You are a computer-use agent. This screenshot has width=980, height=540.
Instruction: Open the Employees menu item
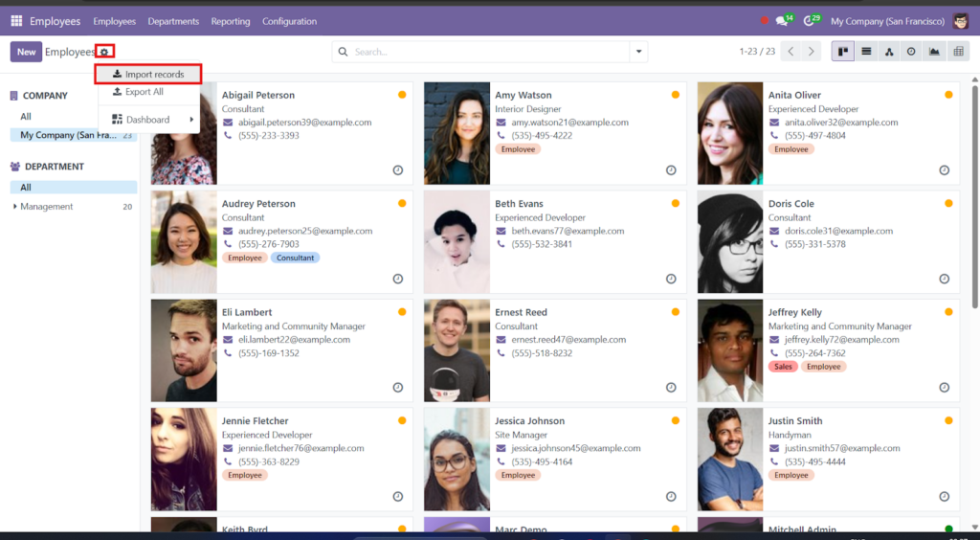tap(115, 21)
